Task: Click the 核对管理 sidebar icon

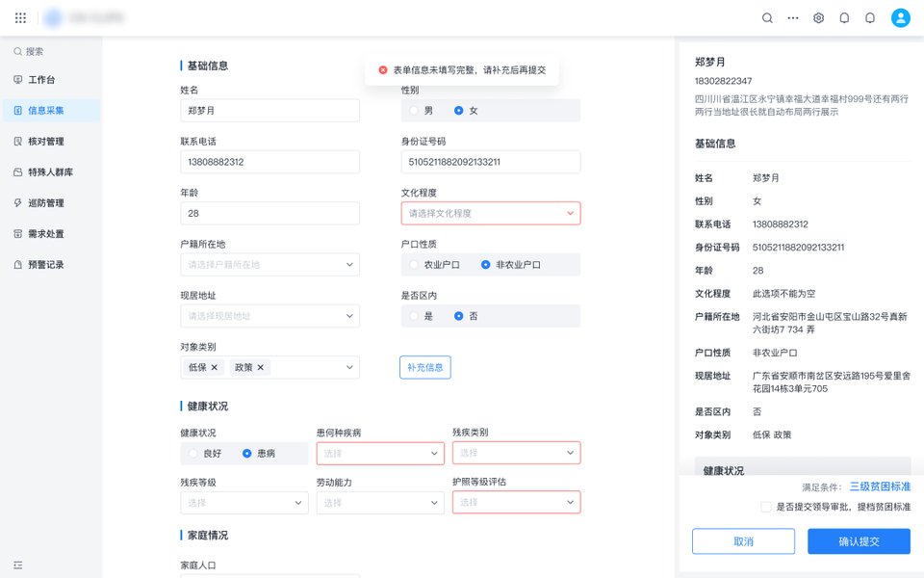Action: tap(17, 141)
